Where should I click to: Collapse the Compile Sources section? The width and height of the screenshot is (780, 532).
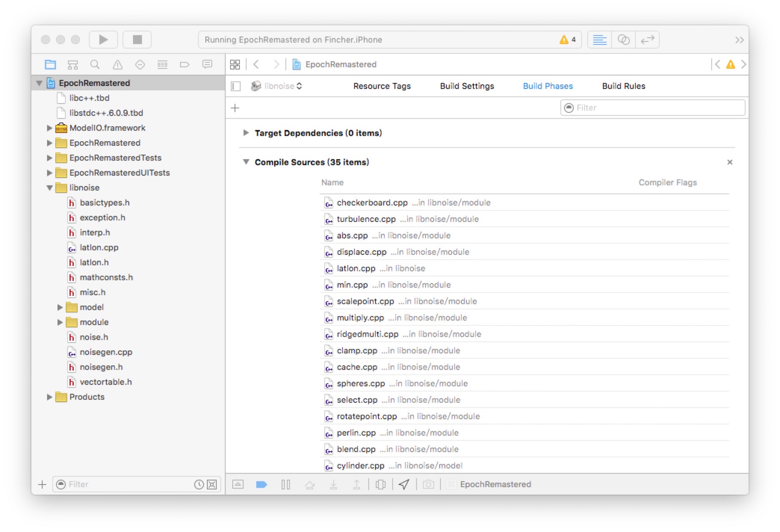(246, 162)
